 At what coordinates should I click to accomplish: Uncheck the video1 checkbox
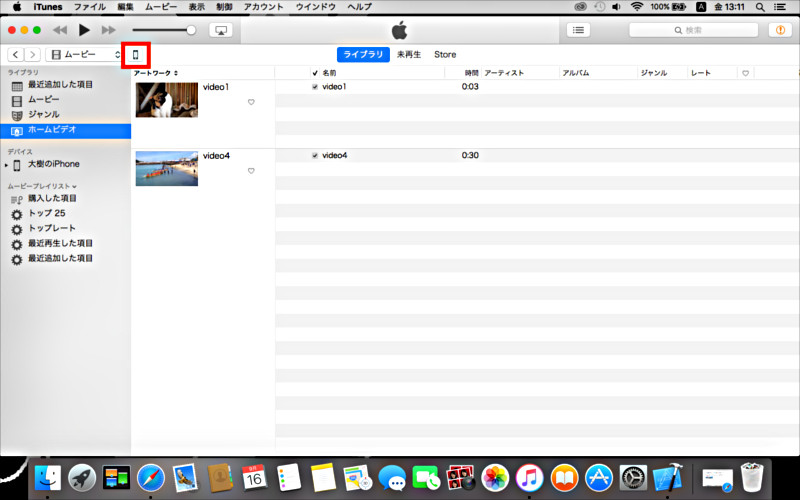[x=315, y=87]
